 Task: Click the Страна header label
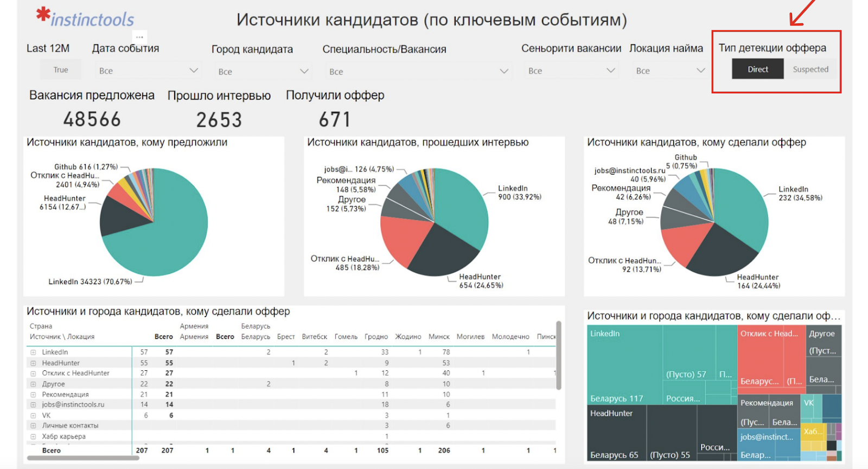(x=41, y=326)
